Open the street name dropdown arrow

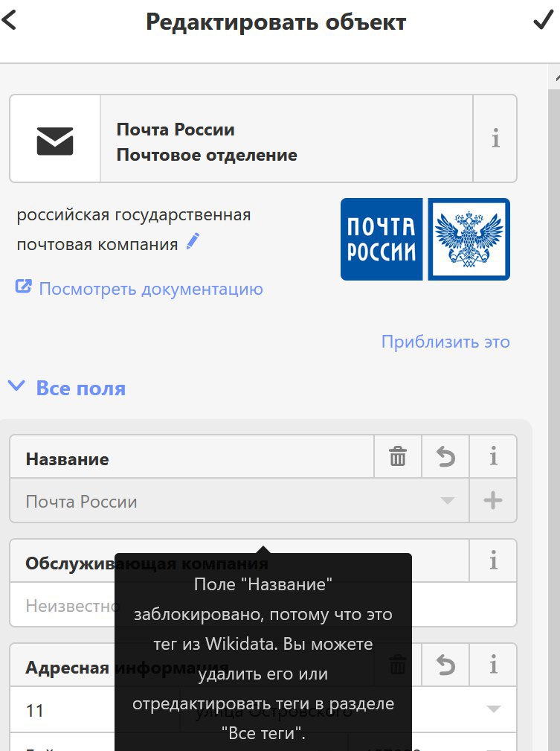click(494, 709)
